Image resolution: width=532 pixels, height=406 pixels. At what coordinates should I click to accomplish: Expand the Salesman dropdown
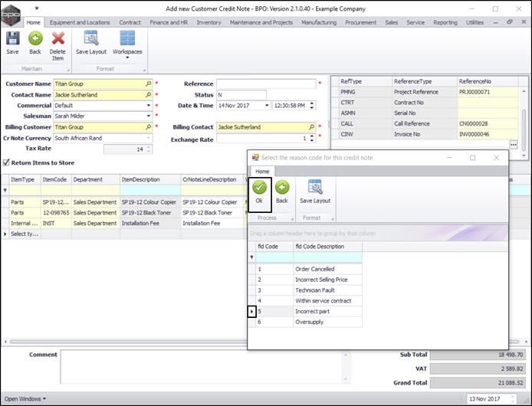[x=149, y=116]
